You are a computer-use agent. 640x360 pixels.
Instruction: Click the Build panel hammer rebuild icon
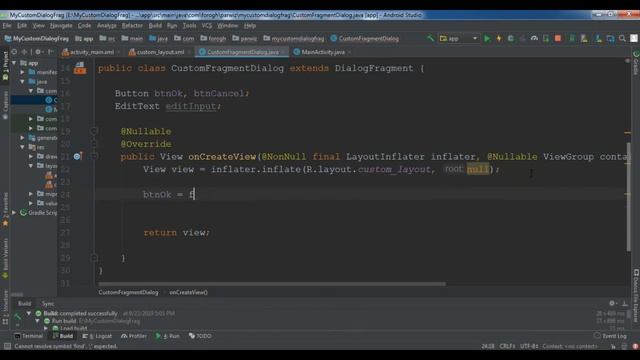tap(17, 316)
